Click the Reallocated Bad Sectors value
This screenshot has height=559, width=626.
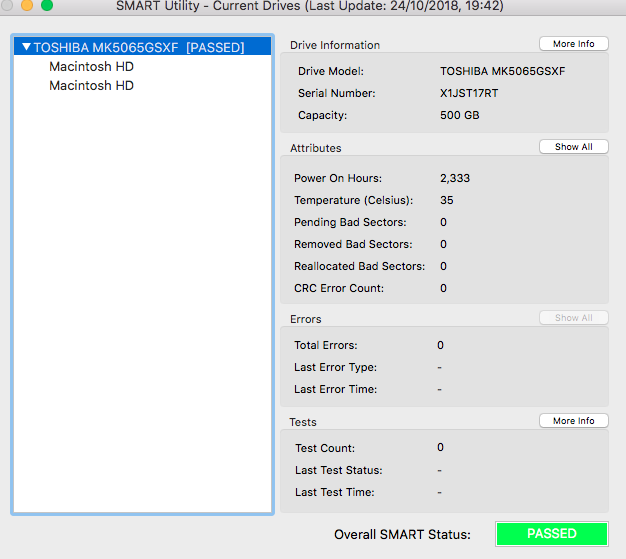[443, 266]
